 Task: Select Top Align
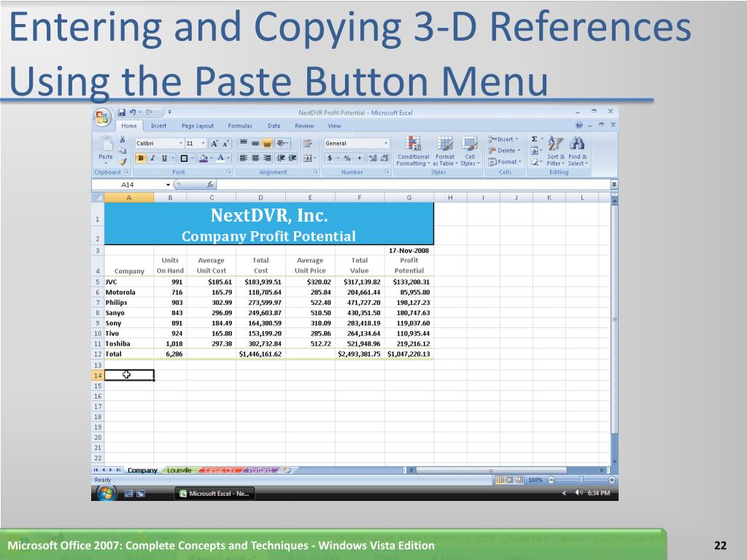pos(244,143)
